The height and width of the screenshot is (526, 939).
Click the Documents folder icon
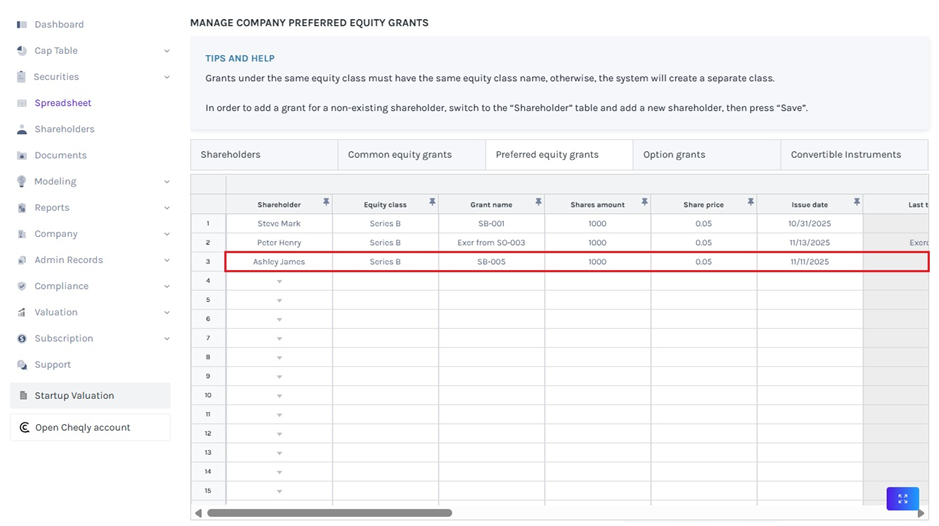coord(22,155)
